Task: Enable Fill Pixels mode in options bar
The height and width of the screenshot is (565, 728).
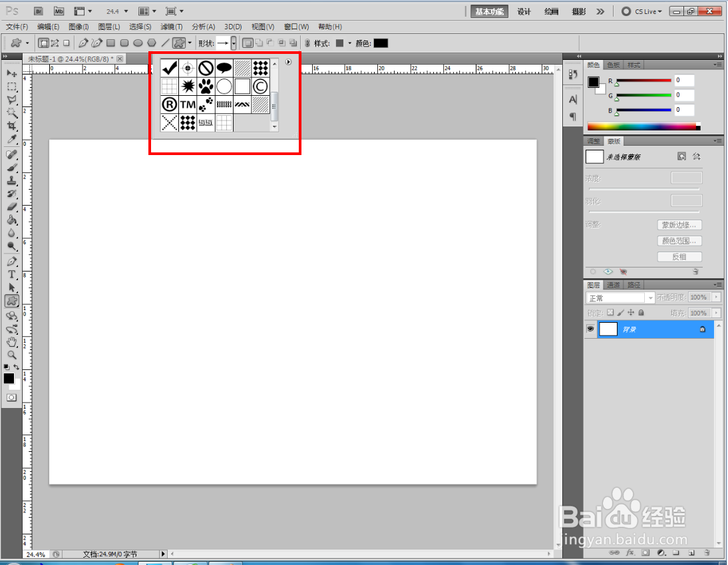Action: point(67,43)
